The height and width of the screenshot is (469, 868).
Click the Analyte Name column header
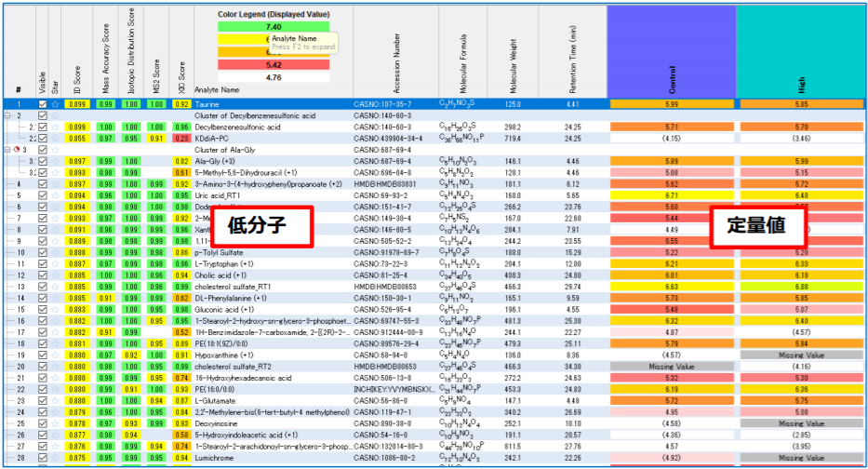coord(217,89)
